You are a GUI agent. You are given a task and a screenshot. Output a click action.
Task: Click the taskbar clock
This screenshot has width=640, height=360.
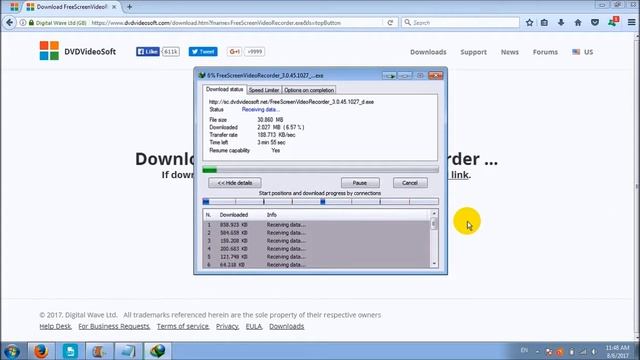pos(618,351)
